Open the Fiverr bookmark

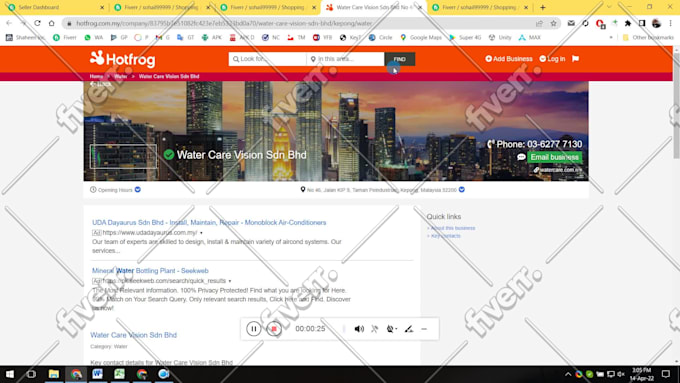point(65,38)
